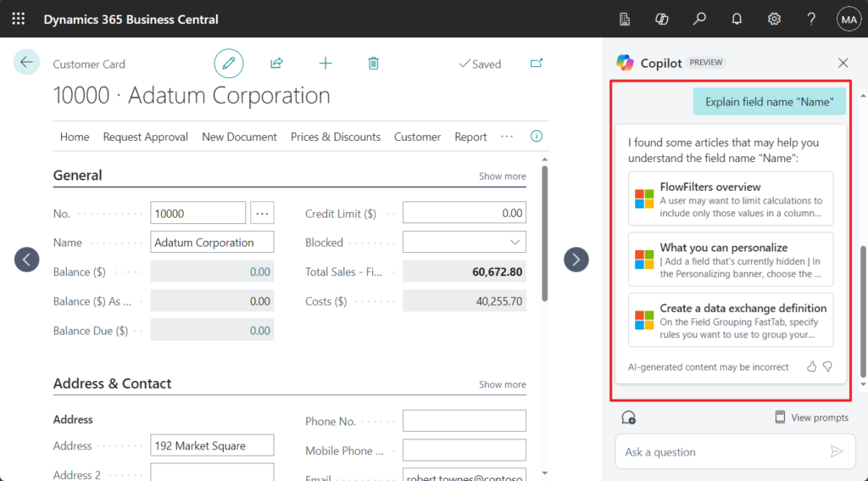The width and height of the screenshot is (868, 481).
Task: Open the help question mark
Action: pos(811,20)
